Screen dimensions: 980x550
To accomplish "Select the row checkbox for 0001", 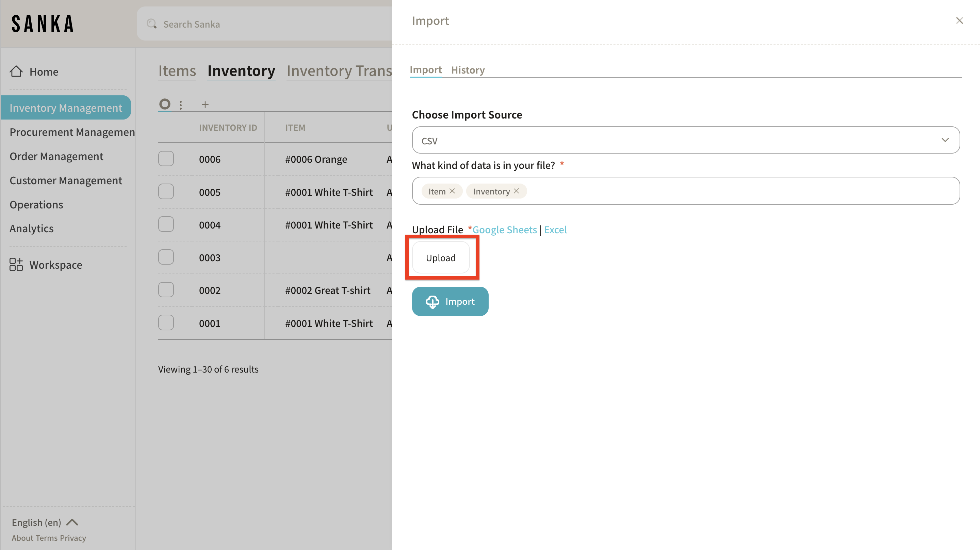I will [x=166, y=323].
